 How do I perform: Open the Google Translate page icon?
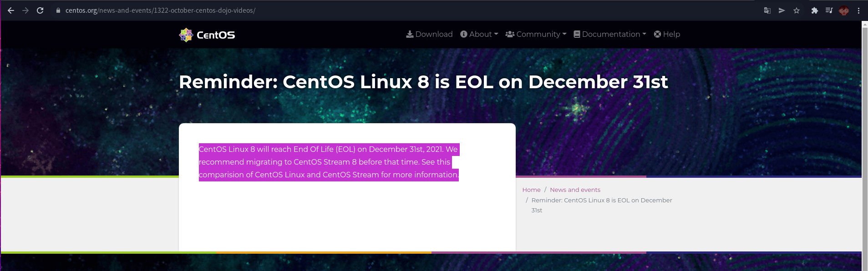click(767, 10)
